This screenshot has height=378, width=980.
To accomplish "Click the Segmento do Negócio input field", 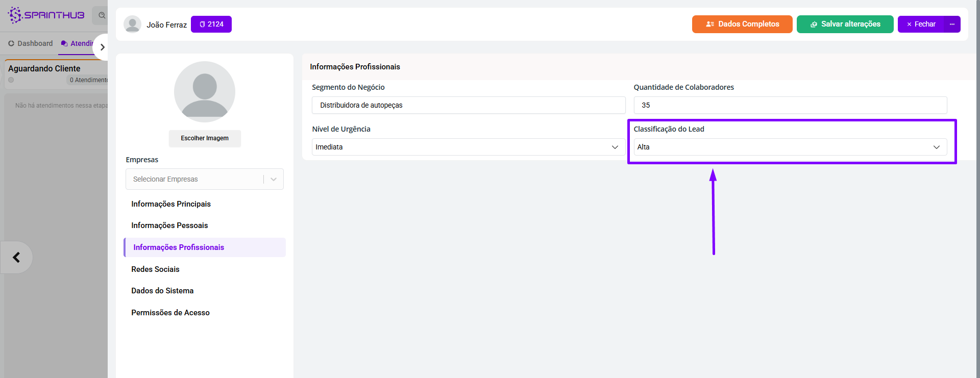I will (468, 105).
